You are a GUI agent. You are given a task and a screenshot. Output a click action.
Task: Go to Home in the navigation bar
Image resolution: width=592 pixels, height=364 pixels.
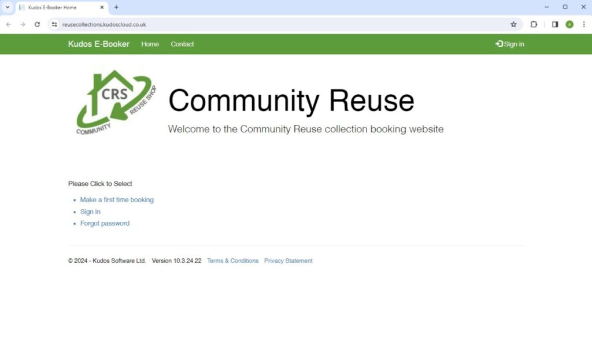point(150,44)
